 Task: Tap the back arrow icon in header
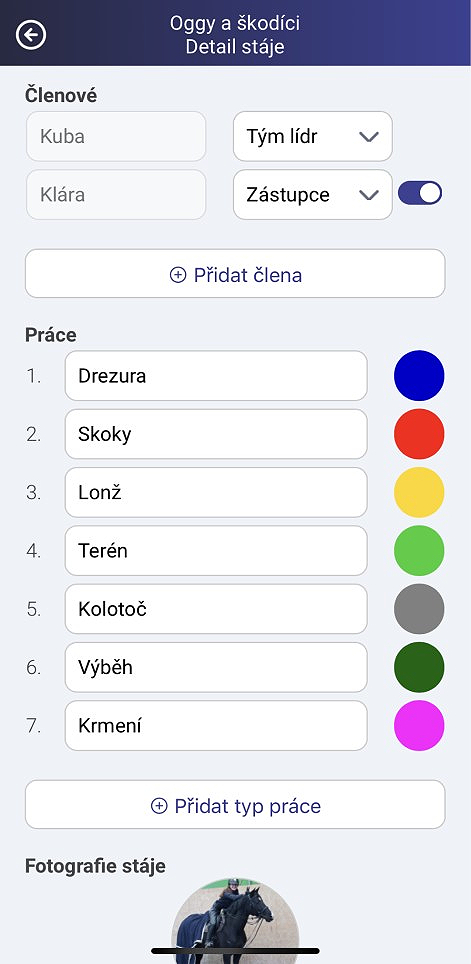click(x=31, y=34)
